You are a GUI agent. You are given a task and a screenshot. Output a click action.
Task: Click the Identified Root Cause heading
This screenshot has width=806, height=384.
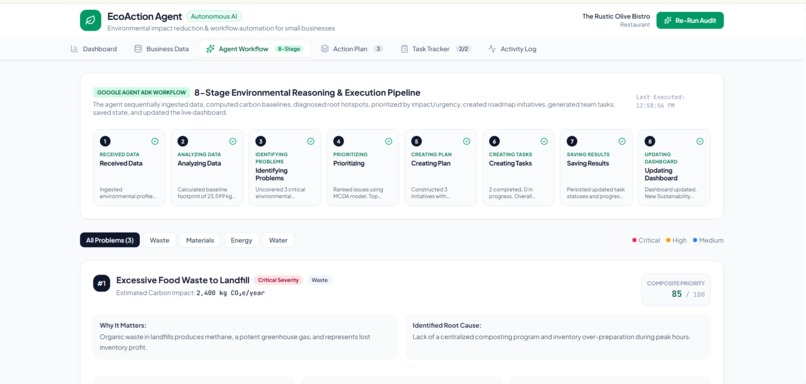tap(447, 325)
